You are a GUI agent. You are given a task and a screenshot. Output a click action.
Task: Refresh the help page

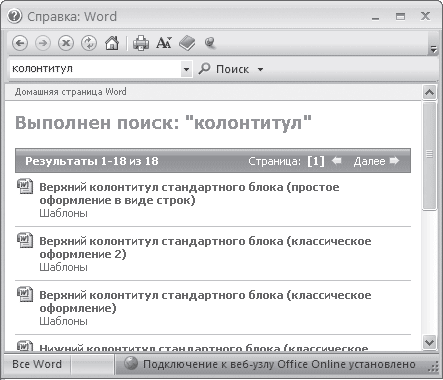point(89,43)
